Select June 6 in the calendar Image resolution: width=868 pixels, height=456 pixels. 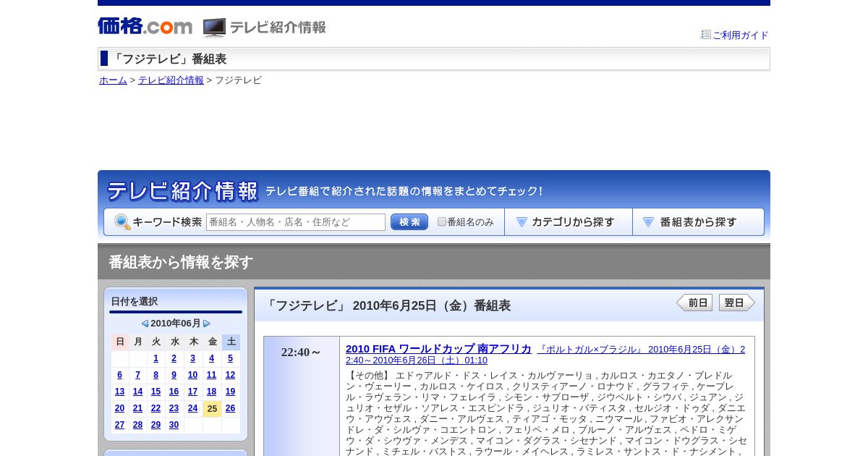pyautogui.click(x=119, y=375)
